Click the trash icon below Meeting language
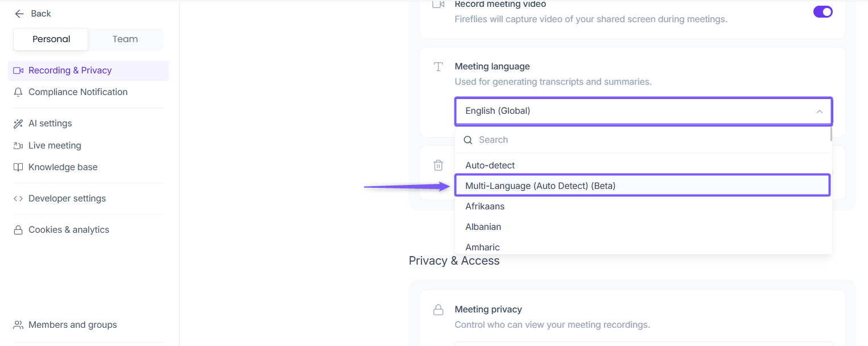 [x=438, y=166]
